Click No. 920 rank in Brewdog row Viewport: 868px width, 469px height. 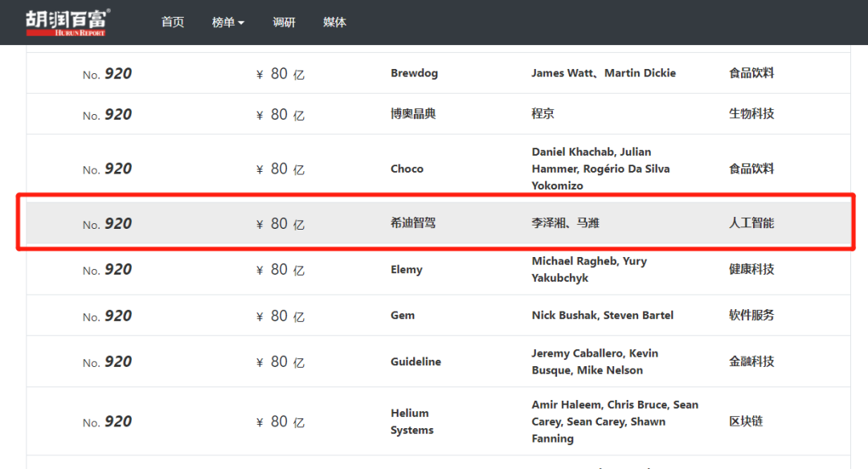pyautogui.click(x=107, y=74)
